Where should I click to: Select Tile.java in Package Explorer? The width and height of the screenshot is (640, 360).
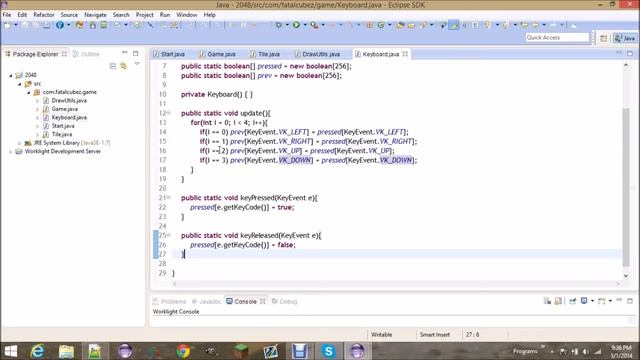click(x=58, y=134)
